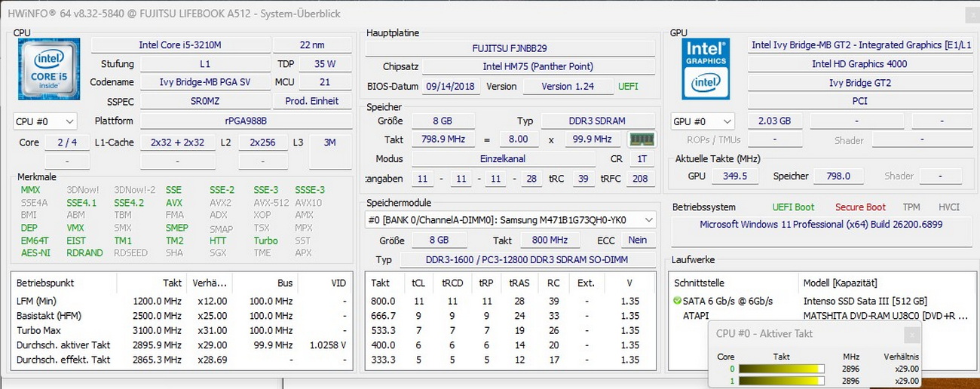
Task: Click the Core 1 clock bar
Action: click(781, 381)
